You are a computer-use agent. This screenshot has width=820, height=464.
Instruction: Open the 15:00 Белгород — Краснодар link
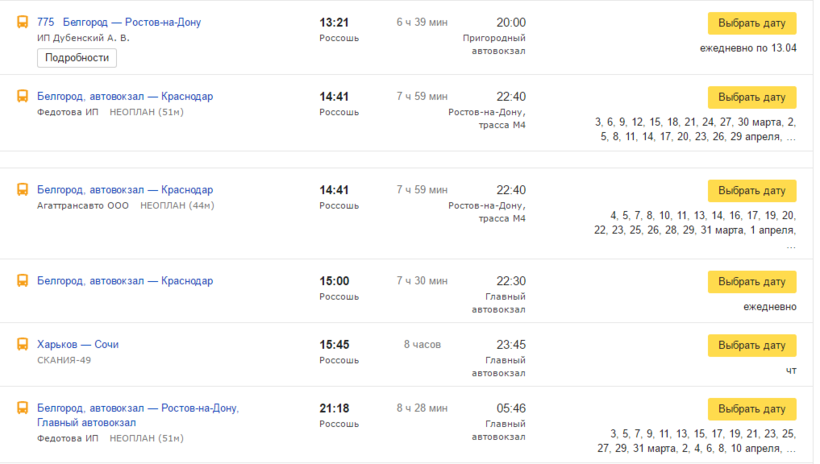pyautogui.click(x=125, y=281)
